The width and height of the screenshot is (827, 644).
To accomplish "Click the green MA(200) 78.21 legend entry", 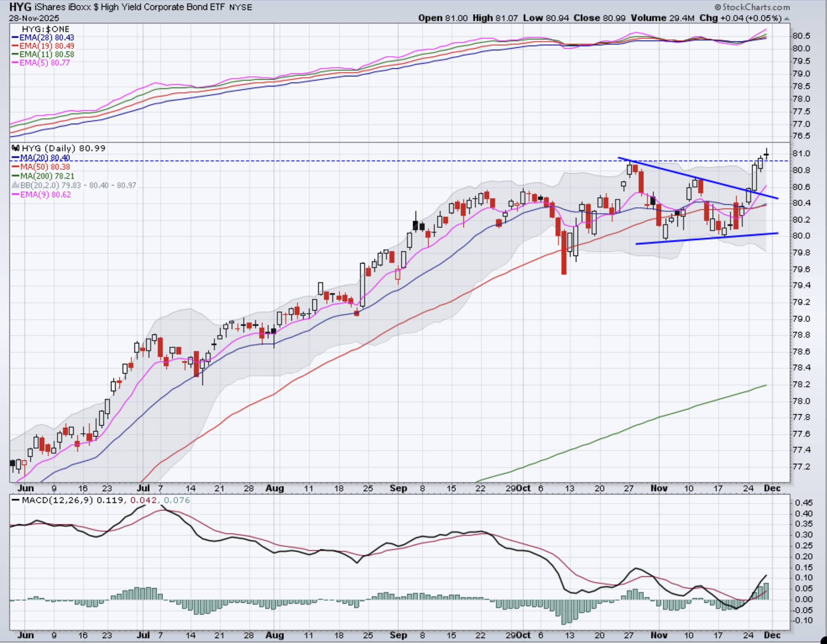I will coord(47,176).
